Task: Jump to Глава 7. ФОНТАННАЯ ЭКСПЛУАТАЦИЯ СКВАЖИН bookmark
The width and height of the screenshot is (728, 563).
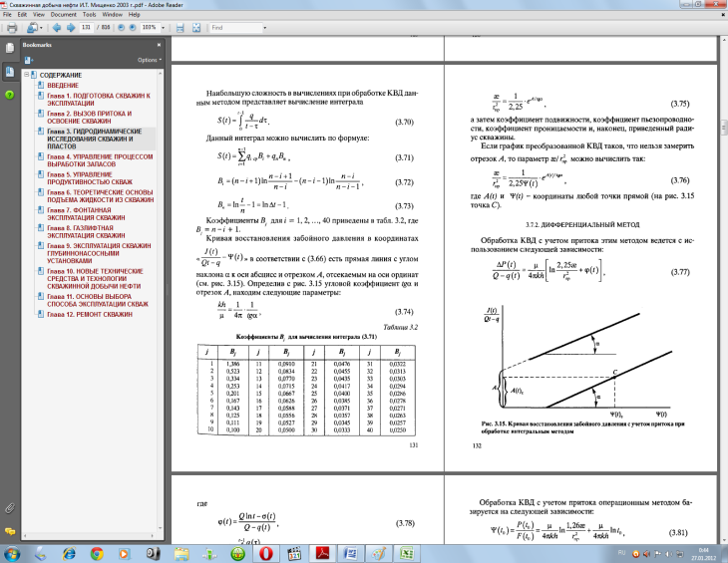Action: tap(86, 214)
